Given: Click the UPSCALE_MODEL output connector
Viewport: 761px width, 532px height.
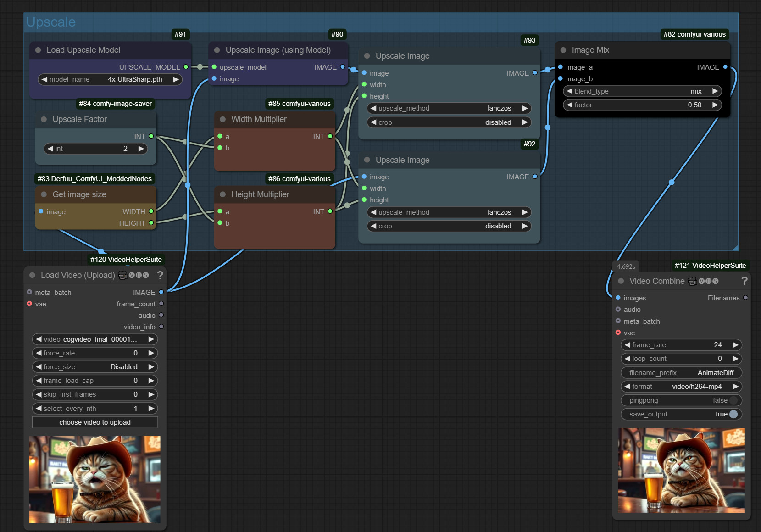Looking at the screenshot, I should coord(186,67).
